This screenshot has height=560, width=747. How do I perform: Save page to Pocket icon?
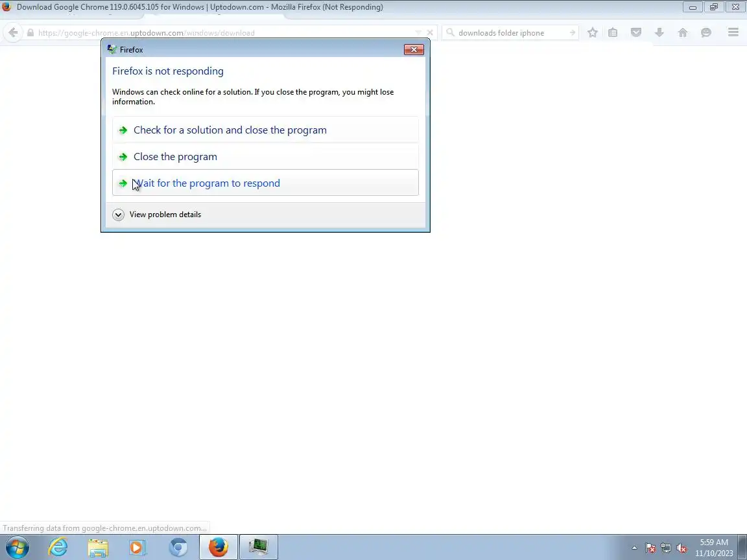tap(636, 32)
